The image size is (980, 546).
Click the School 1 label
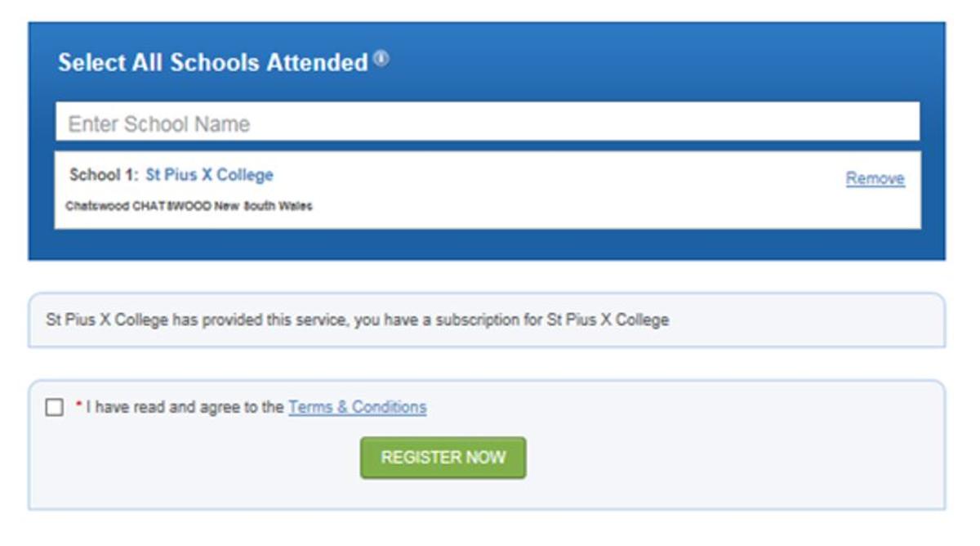(105, 175)
